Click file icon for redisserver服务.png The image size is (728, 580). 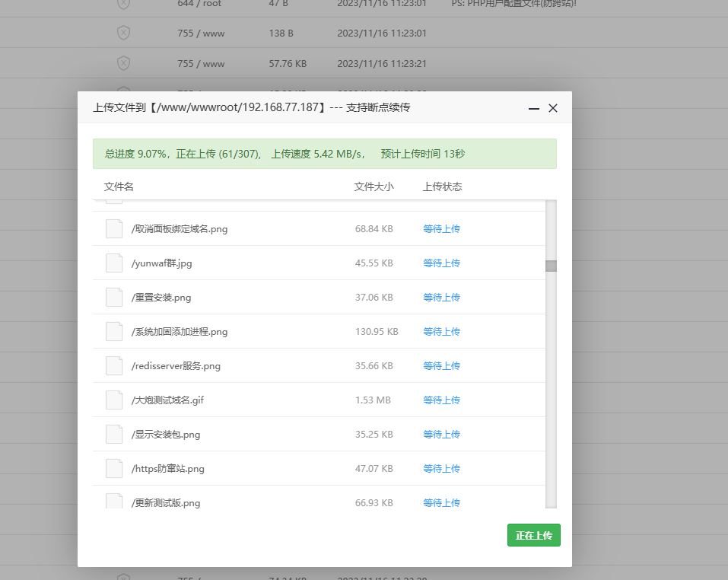click(114, 366)
